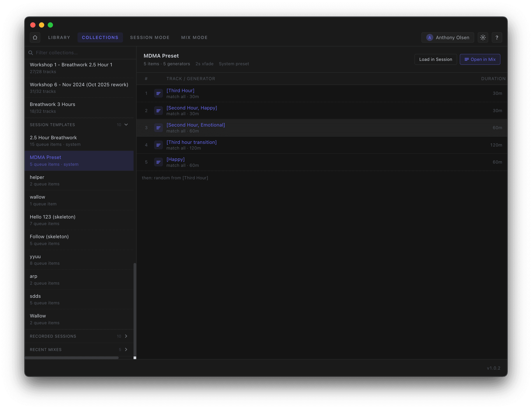Select the MDMA Preset template

click(x=79, y=161)
